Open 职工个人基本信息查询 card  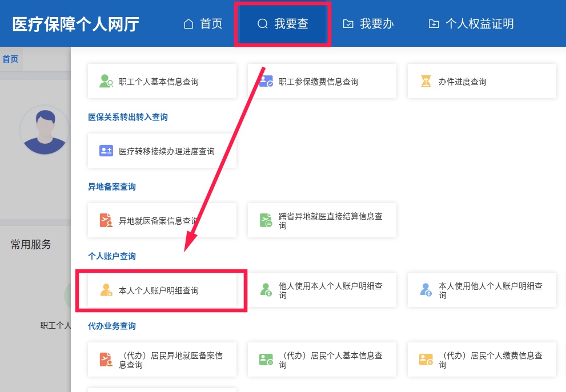pos(162,81)
